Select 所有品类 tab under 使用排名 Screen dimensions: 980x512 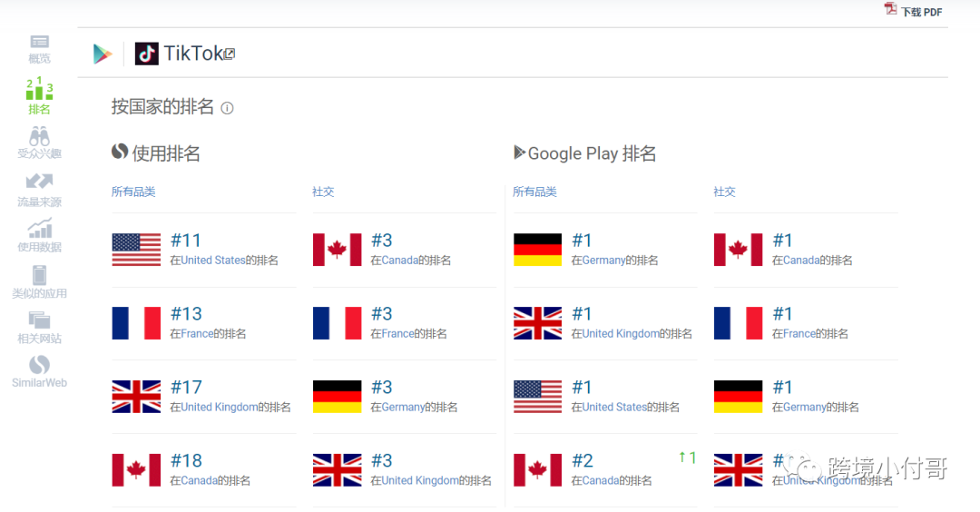[x=133, y=192]
